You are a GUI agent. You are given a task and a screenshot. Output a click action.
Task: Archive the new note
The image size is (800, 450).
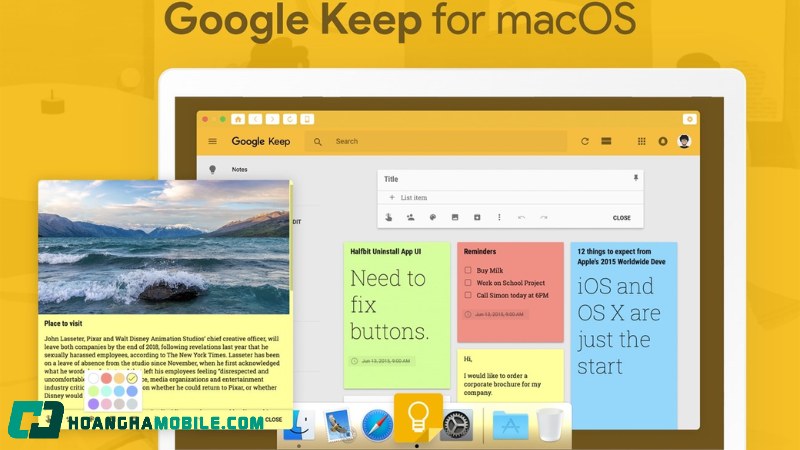click(477, 217)
